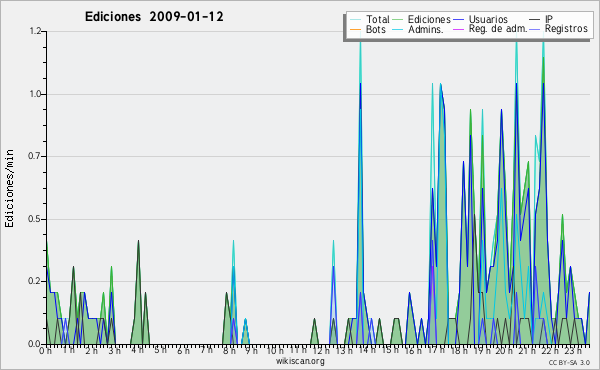The width and height of the screenshot is (600, 370).
Task: Click the magenta Reg. de adm. legend swatch
Action: [458, 29]
